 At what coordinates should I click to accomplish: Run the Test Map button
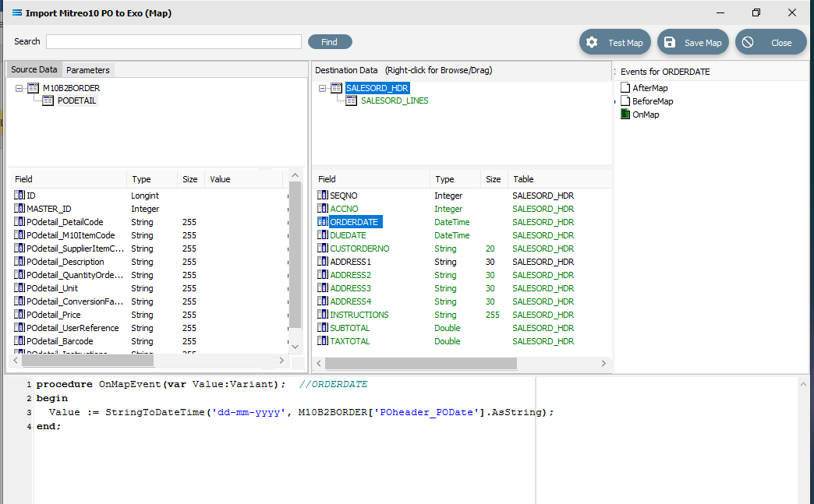(616, 43)
